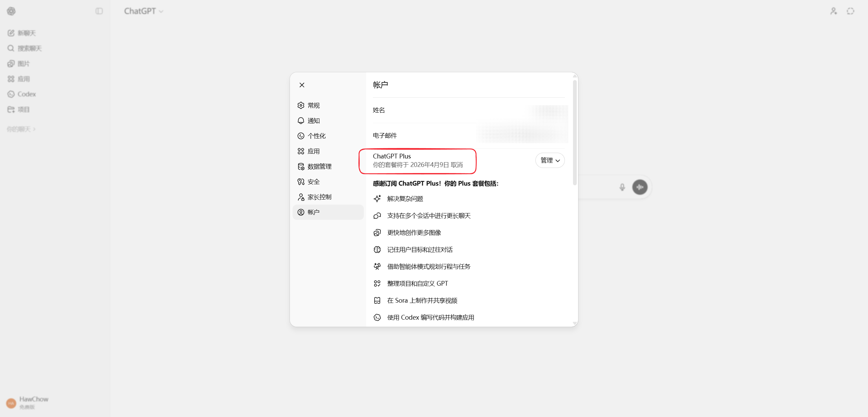868x417 pixels.
Task: Expand the 你的聊天 (Your chats) section
Action: (21, 129)
